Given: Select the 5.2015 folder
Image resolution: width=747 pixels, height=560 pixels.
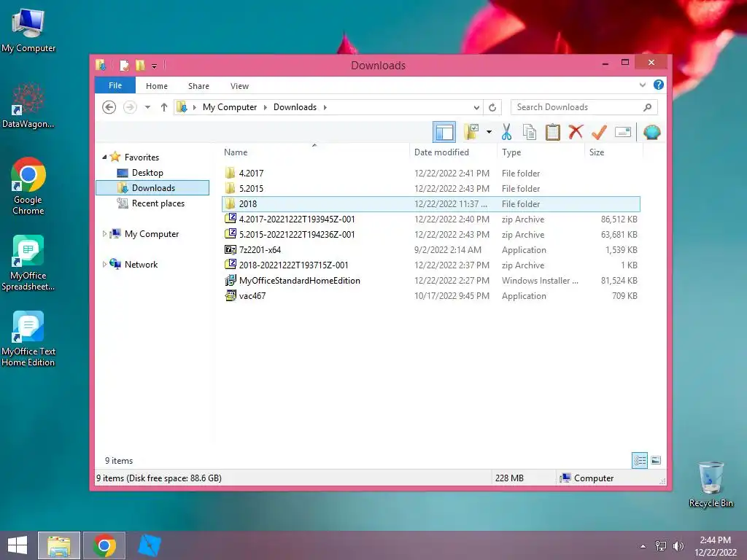Looking at the screenshot, I should 430,189.
